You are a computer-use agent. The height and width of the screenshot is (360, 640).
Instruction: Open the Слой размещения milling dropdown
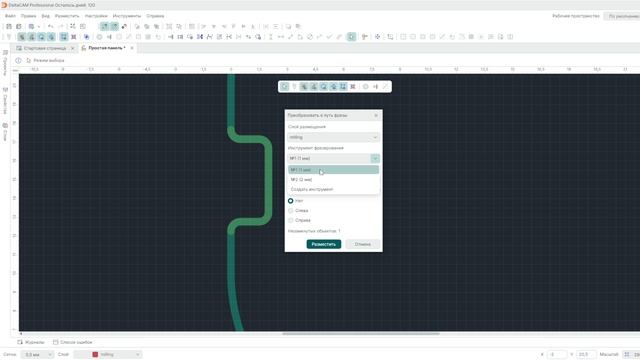pyautogui.click(x=333, y=138)
